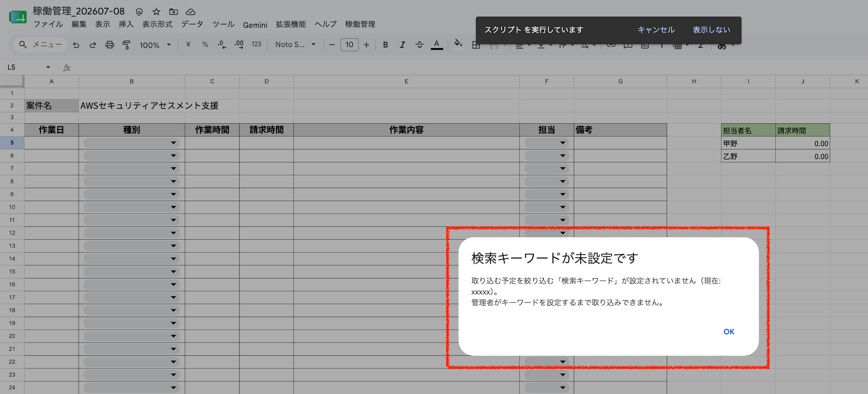This screenshot has height=394, width=868.
Task: Increase decimal places
Action: pyautogui.click(x=239, y=44)
